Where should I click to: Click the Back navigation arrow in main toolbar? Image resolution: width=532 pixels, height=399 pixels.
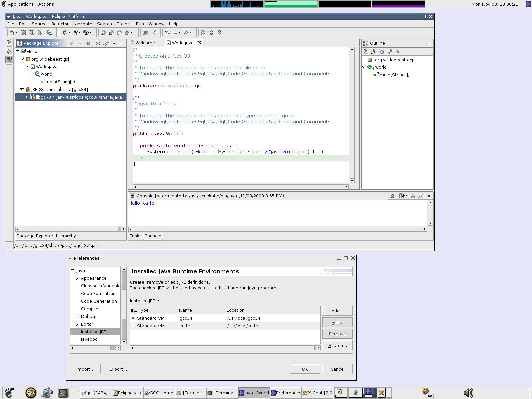point(175,33)
